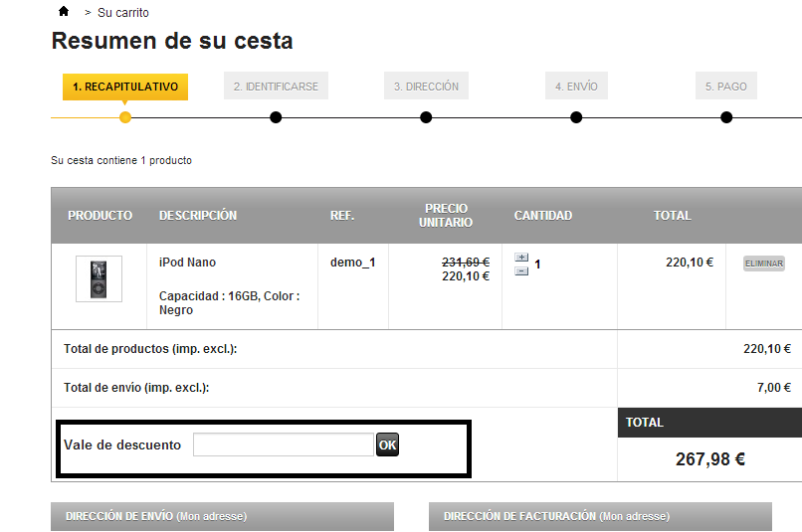Decrease iPod Nano quantity with minus icon
Image resolution: width=802 pixels, height=532 pixels.
pos(521,270)
